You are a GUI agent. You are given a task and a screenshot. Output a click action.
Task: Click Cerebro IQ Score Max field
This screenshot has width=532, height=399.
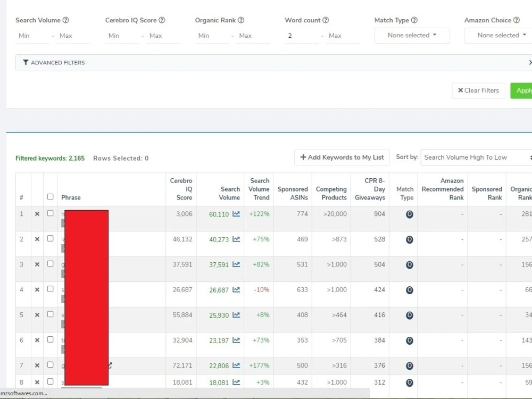coord(163,36)
